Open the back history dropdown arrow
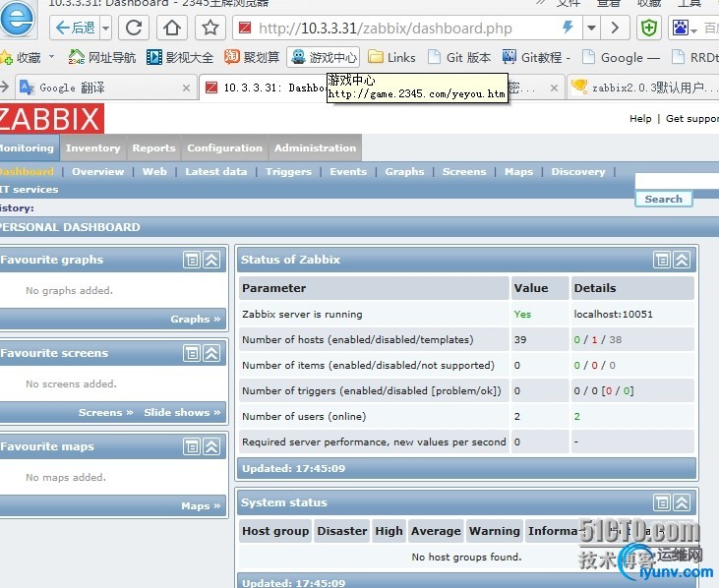Screen dimensions: 719x588 [106, 28]
